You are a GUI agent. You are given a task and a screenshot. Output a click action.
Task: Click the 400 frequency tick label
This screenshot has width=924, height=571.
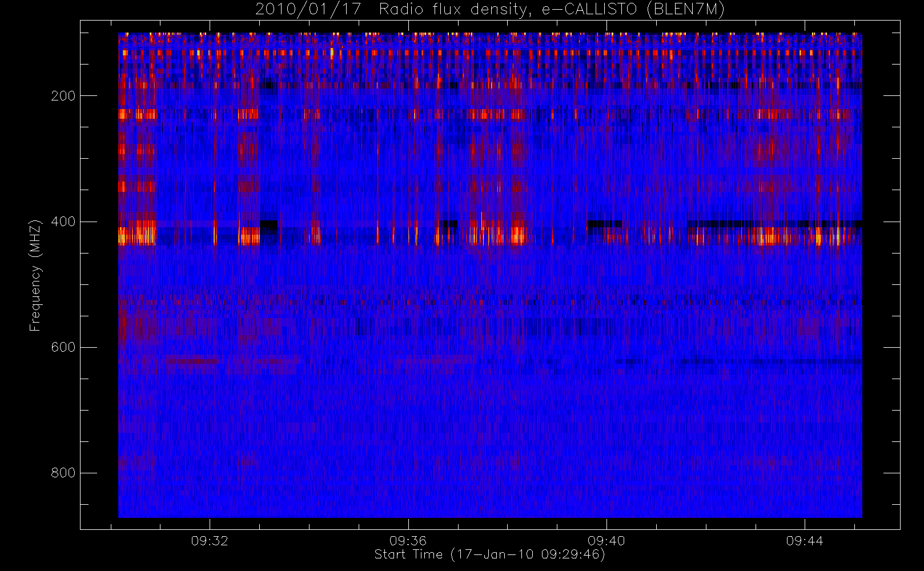(x=63, y=222)
